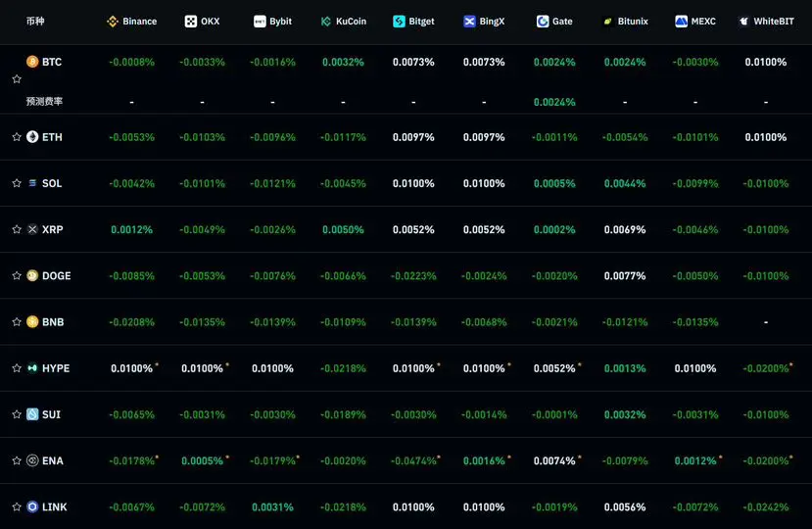Click HYPE Gate rate 0.0052%

coord(554,368)
